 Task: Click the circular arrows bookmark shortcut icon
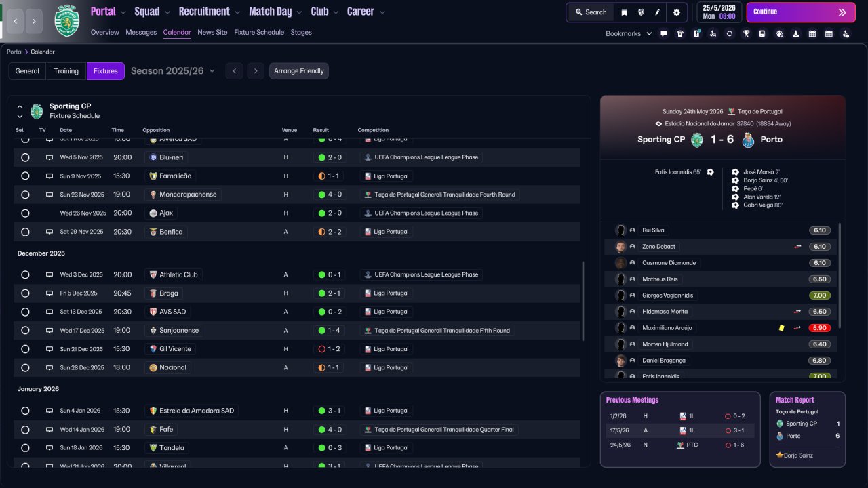pos(729,33)
